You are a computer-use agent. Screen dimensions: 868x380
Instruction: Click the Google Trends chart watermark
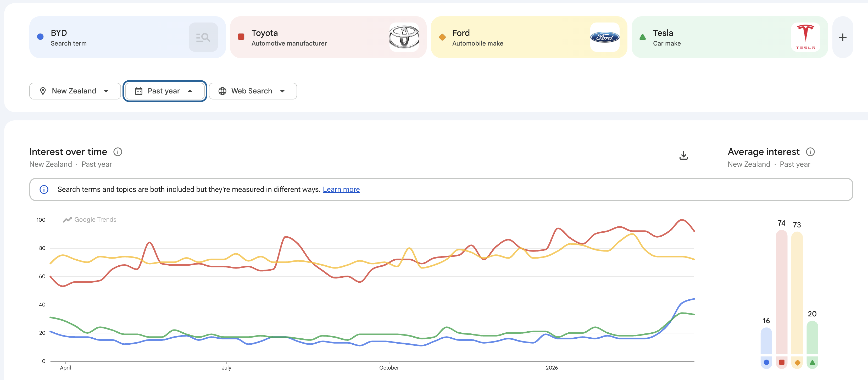point(90,220)
